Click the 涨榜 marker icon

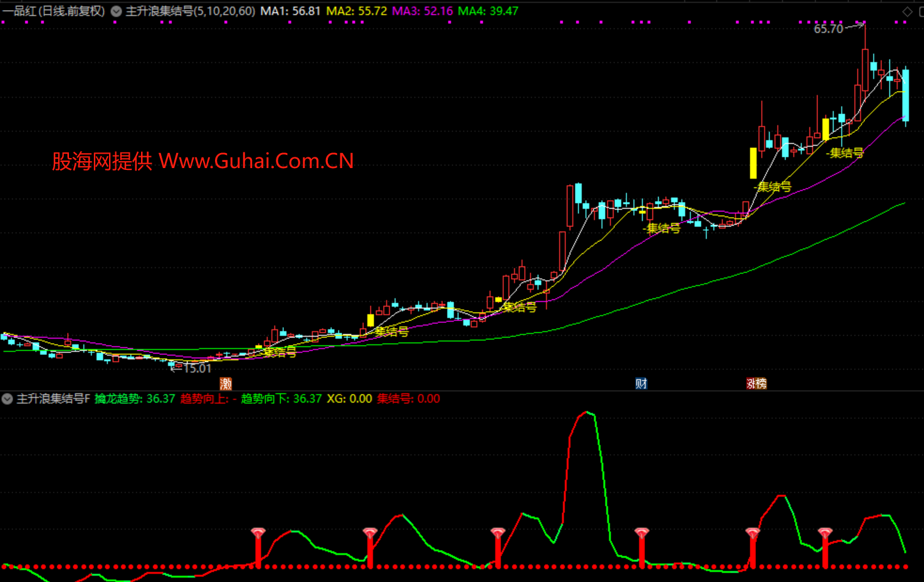pyautogui.click(x=756, y=383)
